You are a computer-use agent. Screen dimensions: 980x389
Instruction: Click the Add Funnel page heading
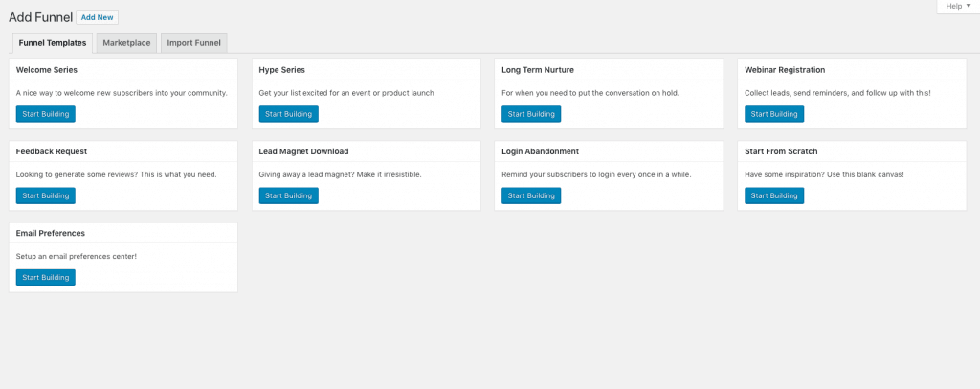[38, 17]
